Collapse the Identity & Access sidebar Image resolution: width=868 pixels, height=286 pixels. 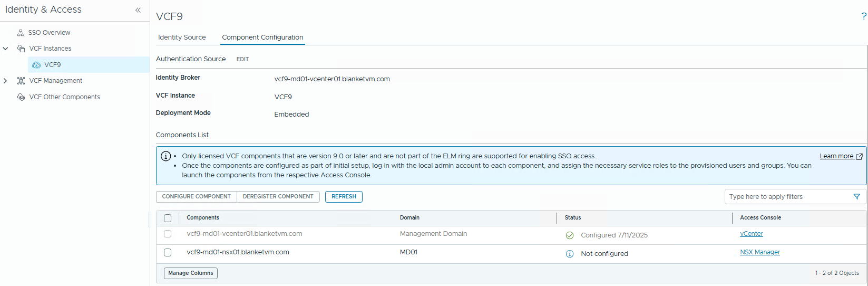click(x=138, y=10)
